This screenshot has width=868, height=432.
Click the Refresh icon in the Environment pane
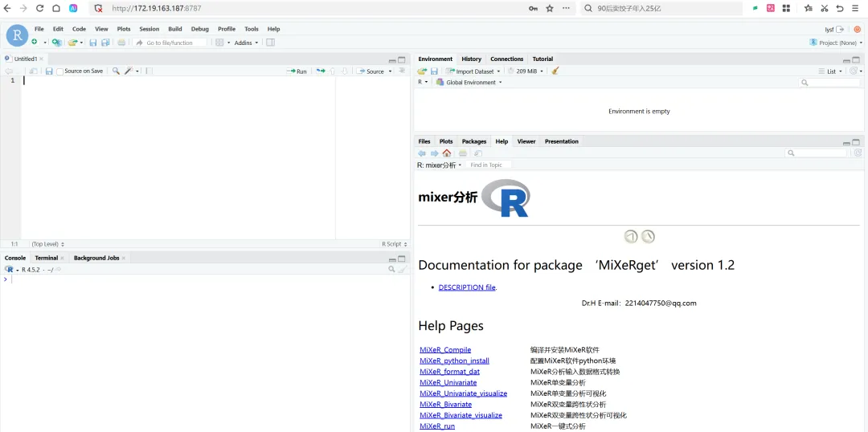point(854,71)
